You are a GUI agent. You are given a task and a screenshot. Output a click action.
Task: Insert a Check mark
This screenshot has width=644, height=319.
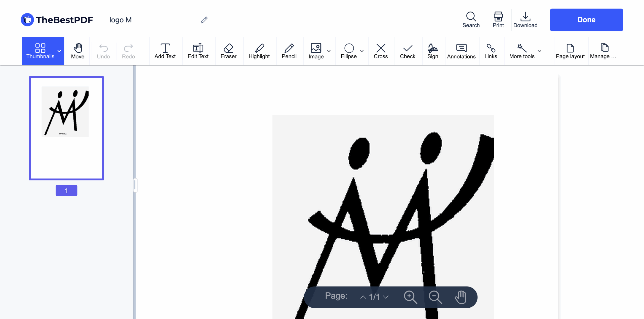click(407, 51)
